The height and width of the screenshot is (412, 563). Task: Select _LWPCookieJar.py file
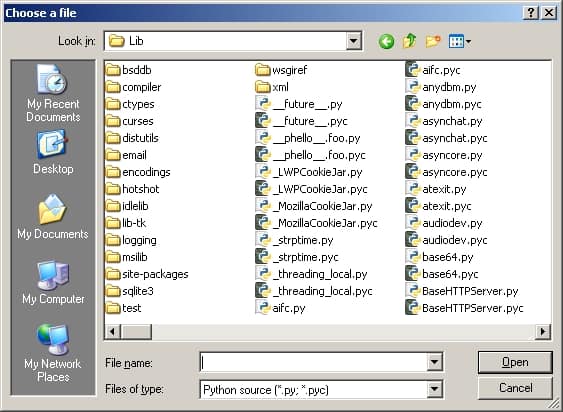pyautogui.click(x=309, y=172)
